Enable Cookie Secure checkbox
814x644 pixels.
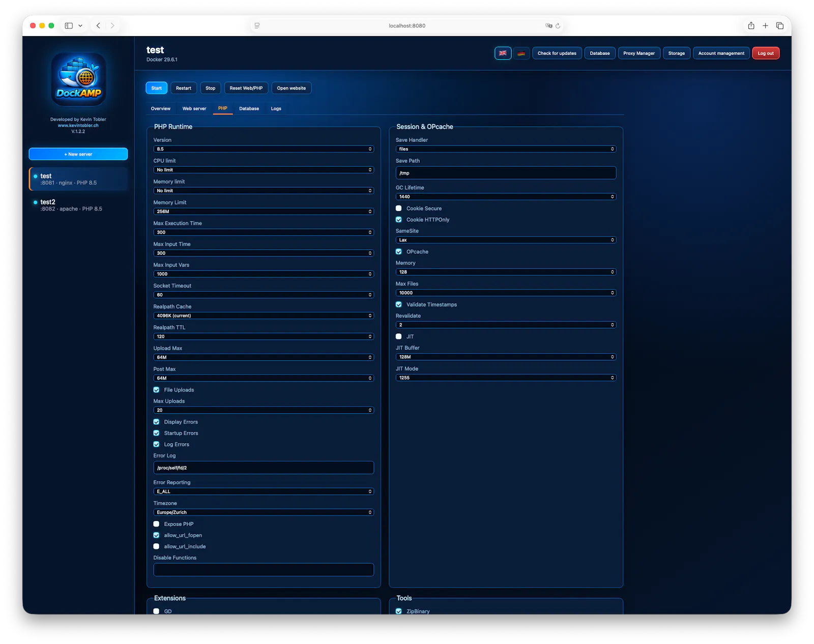pyautogui.click(x=399, y=209)
